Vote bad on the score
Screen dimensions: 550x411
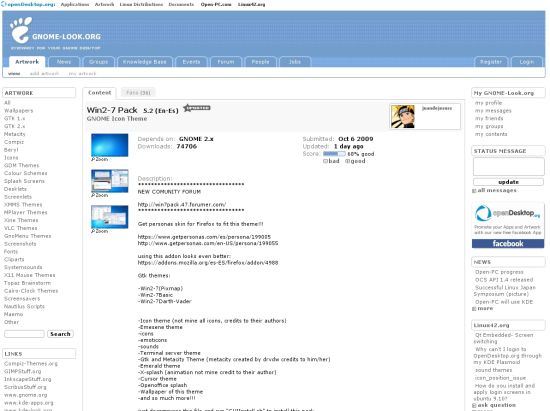tap(331, 161)
